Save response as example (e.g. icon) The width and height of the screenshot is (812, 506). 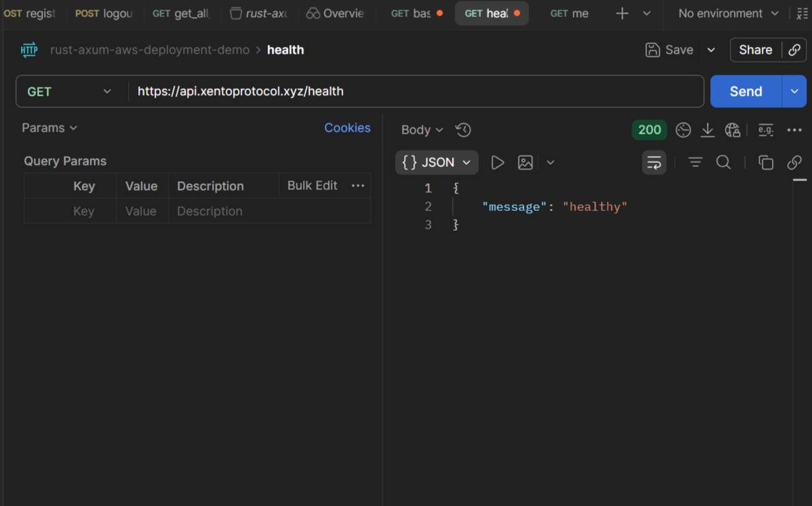pos(765,130)
